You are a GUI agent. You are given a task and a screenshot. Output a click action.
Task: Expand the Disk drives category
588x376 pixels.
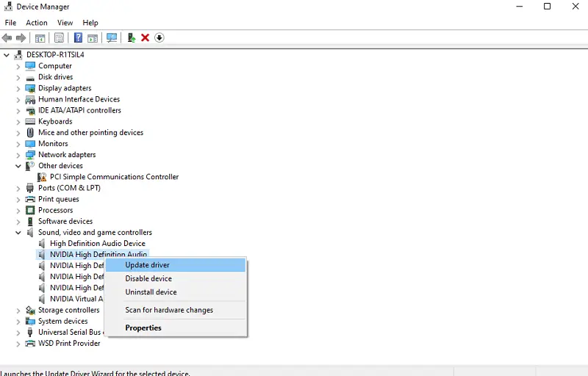tap(18, 78)
